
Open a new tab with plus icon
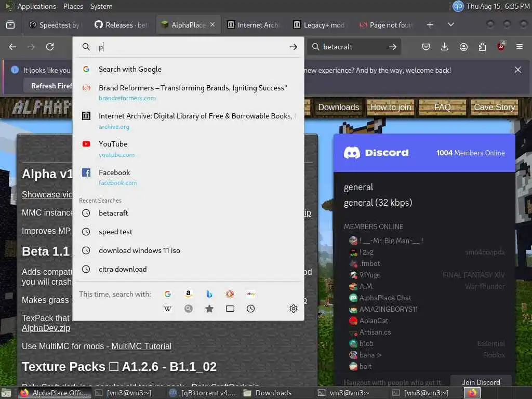click(x=430, y=25)
